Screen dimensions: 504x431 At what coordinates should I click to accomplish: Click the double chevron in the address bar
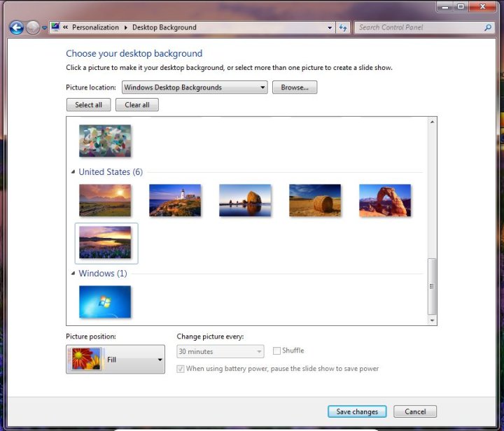click(65, 27)
